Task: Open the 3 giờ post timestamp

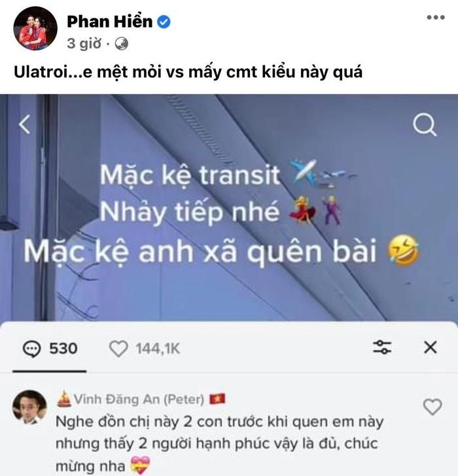Action: coord(84,44)
